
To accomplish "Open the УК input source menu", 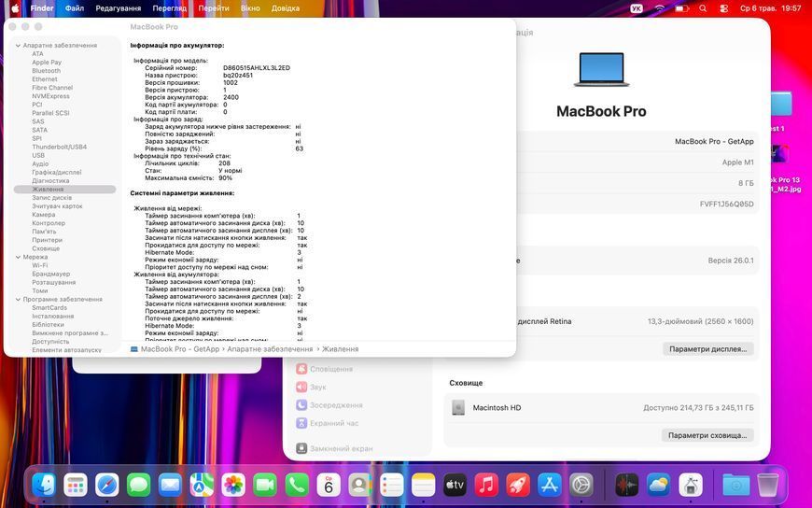I will pos(637,8).
